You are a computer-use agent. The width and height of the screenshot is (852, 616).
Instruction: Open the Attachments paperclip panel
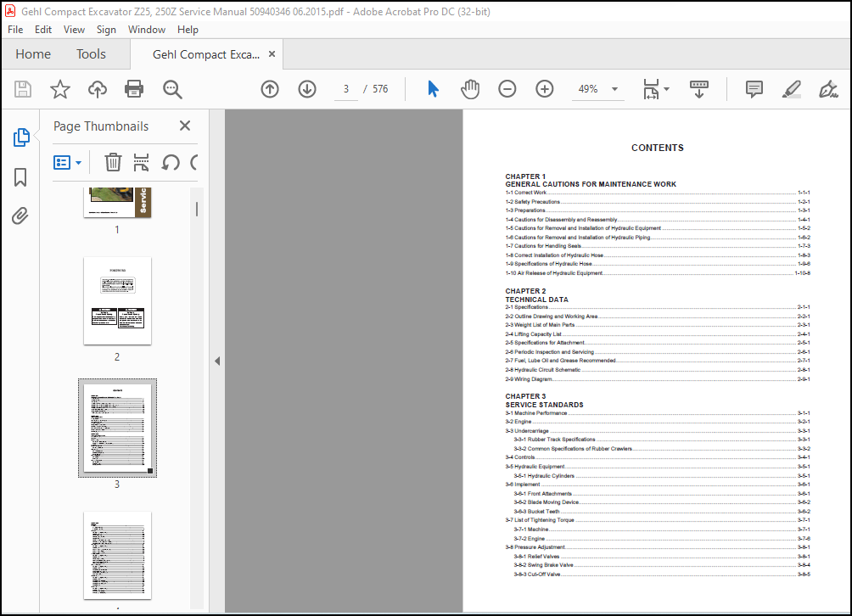click(x=20, y=216)
